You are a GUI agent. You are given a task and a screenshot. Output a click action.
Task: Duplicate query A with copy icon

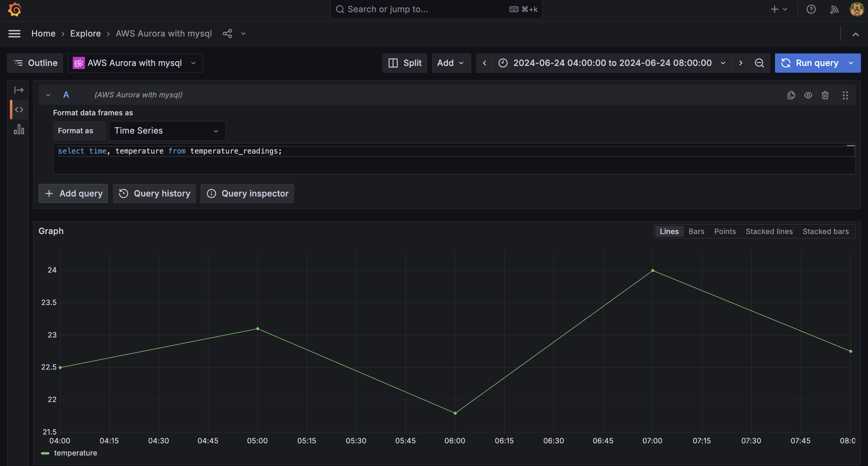[791, 95]
